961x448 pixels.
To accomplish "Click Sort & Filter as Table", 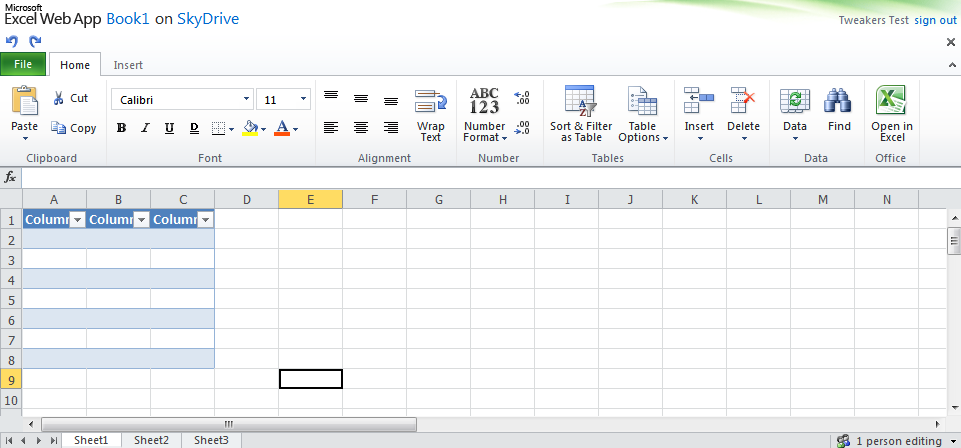I will 580,115.
